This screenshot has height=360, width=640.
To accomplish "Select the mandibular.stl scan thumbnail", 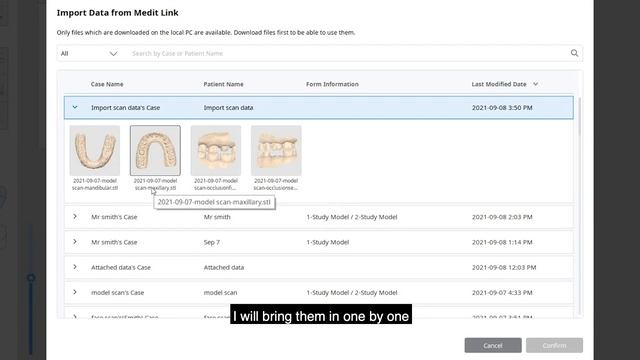I will [95, 151].
